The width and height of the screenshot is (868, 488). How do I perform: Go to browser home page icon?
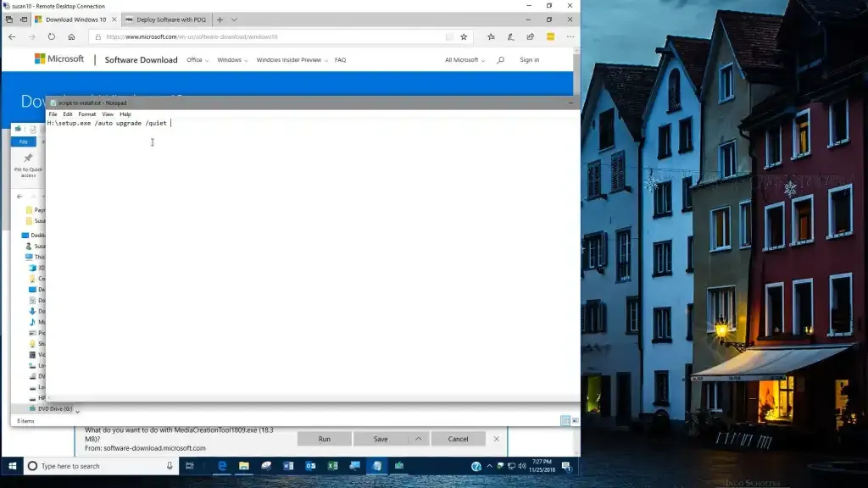(71, 36)
